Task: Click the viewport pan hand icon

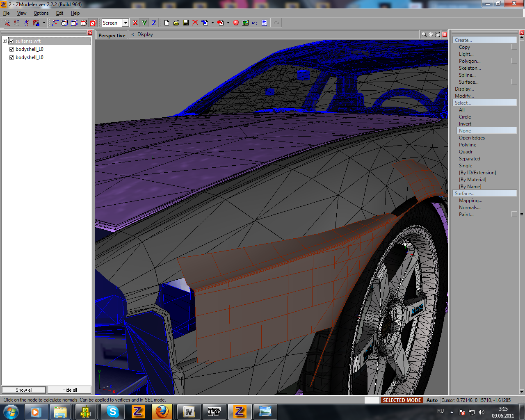Action: tap(431, 34)
